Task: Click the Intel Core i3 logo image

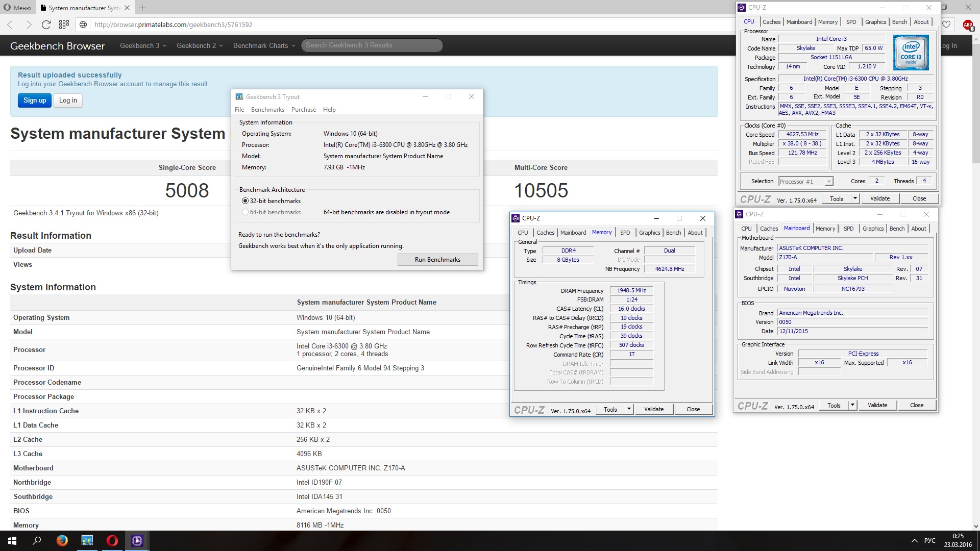Action: (x=911, y=52)
